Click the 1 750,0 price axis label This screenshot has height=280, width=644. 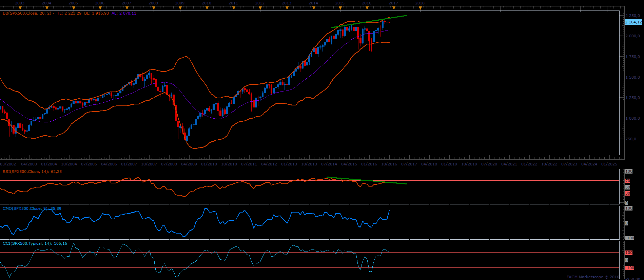click(x=633, y=57)
